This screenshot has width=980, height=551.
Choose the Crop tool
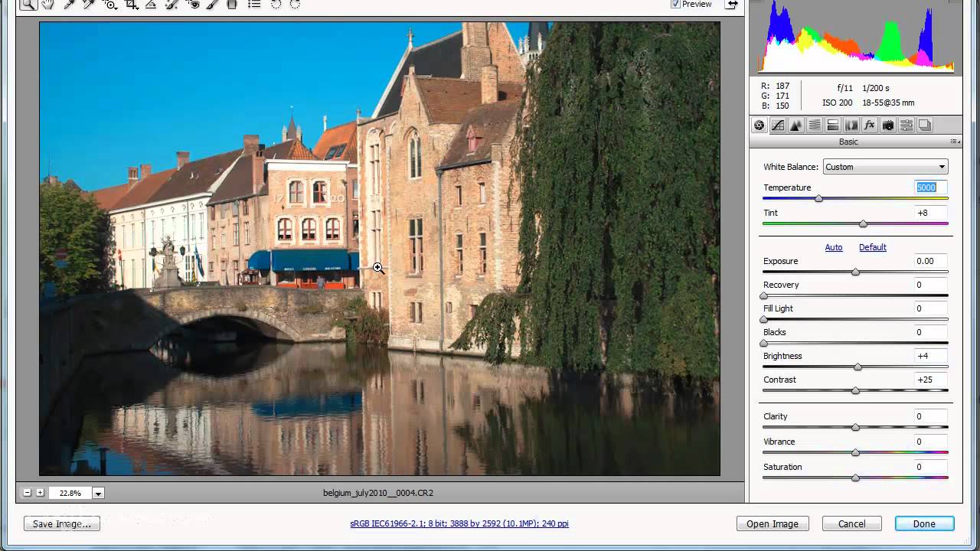coord(131,4)
